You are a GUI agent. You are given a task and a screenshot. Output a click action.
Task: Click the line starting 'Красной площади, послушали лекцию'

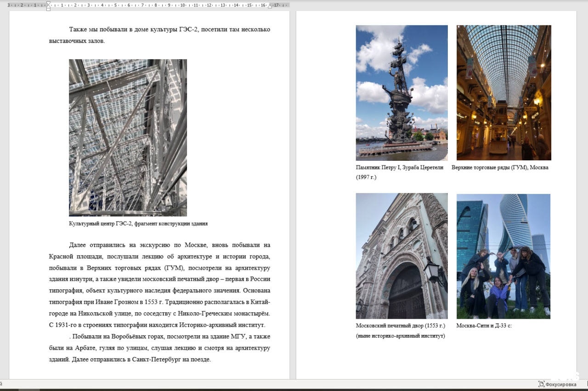coord(159,256)
